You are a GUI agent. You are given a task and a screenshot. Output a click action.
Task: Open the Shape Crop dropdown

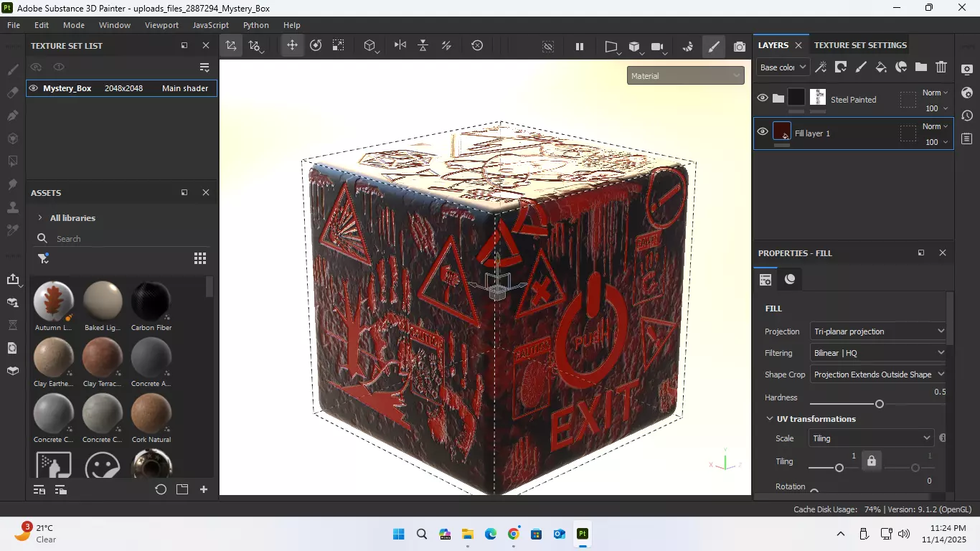coord(878,375)
